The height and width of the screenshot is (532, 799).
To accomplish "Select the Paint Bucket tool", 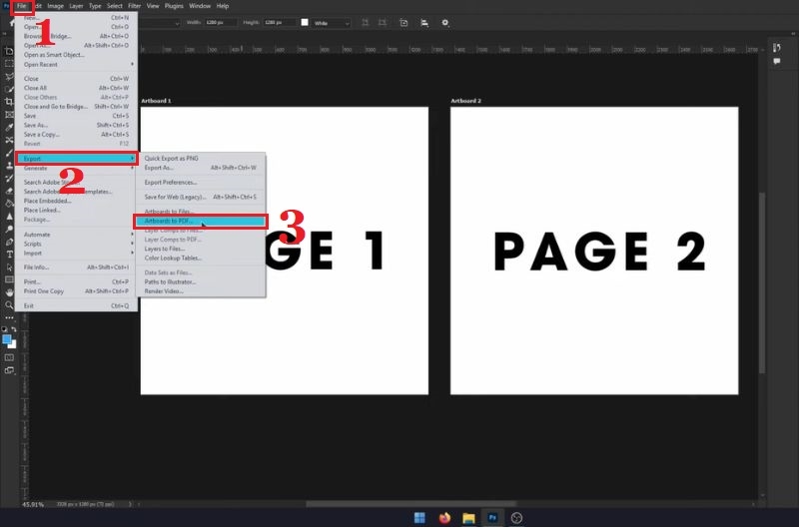I will pyautogui.click(x=9, y=204).
